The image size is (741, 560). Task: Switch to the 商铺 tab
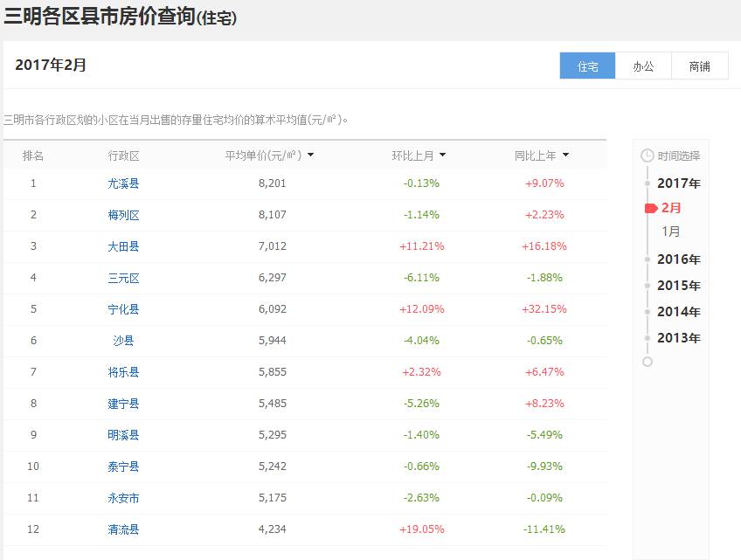tap(699, 66)
